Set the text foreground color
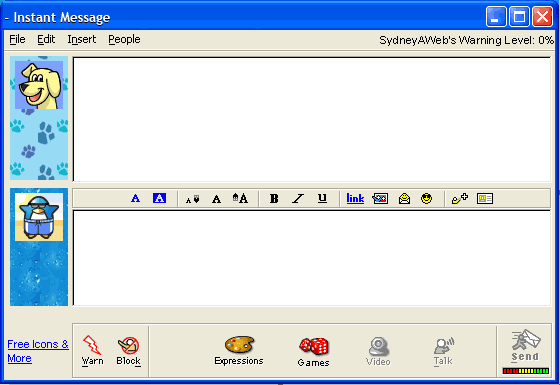560x385 pixels. pyautogui.click(x=135, y=198)
